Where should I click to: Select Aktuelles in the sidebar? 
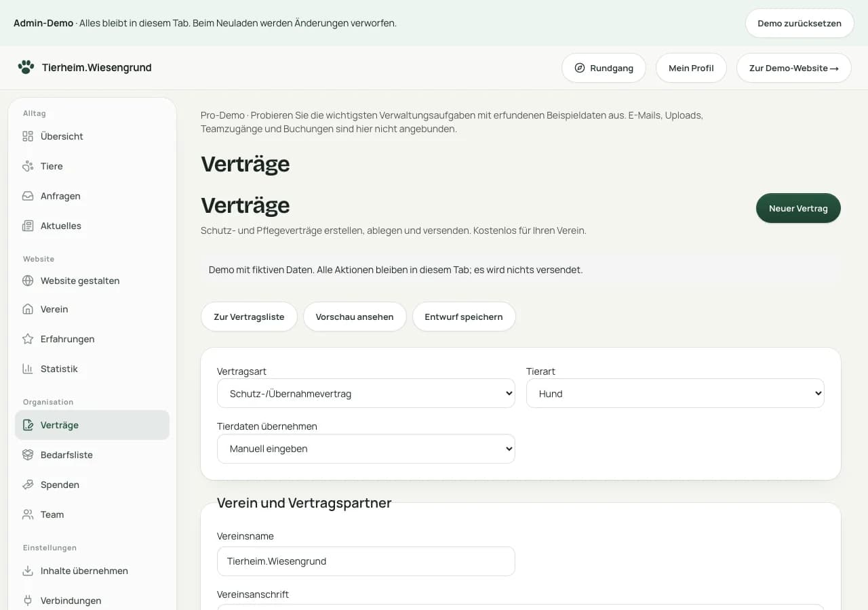92,226
